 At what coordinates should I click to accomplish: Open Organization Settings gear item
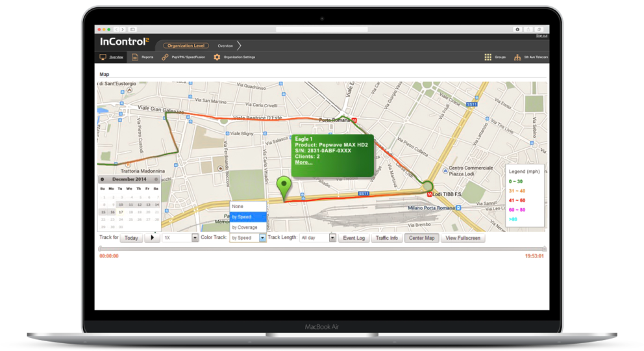click(234, 57)
